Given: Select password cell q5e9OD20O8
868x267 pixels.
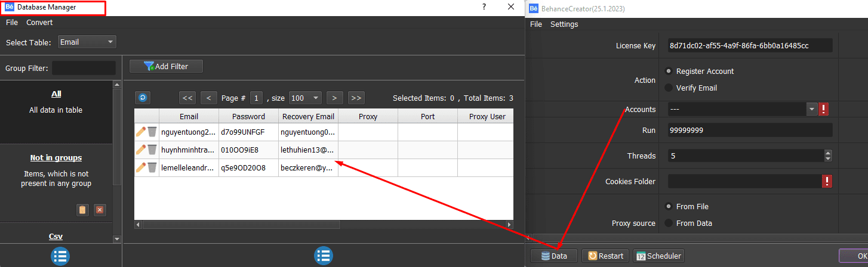Looking at the screenshot, I should (248, 167).
